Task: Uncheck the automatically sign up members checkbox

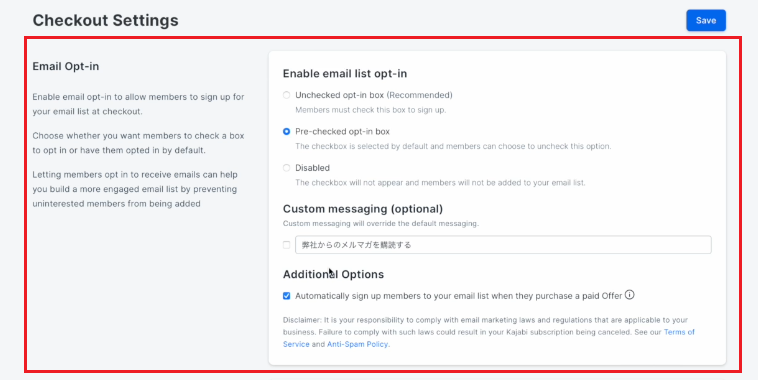Action: pyautogui.click(x=287, y=296)
